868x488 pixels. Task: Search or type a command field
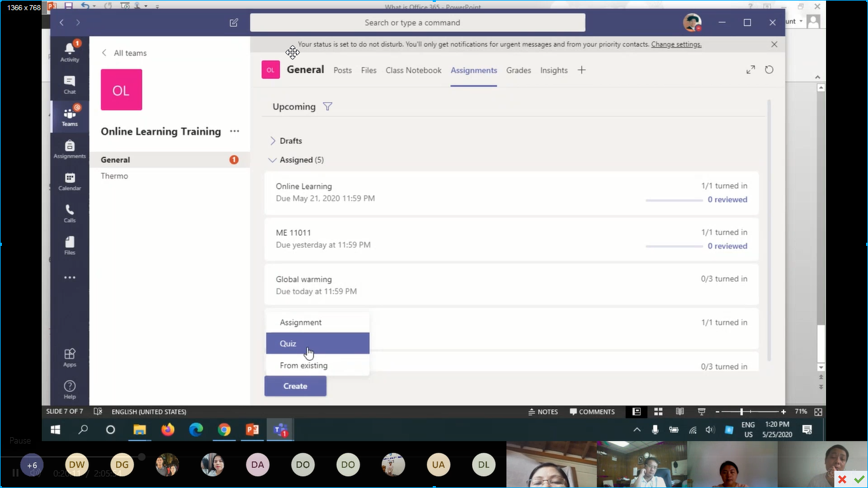click(417, 22)
